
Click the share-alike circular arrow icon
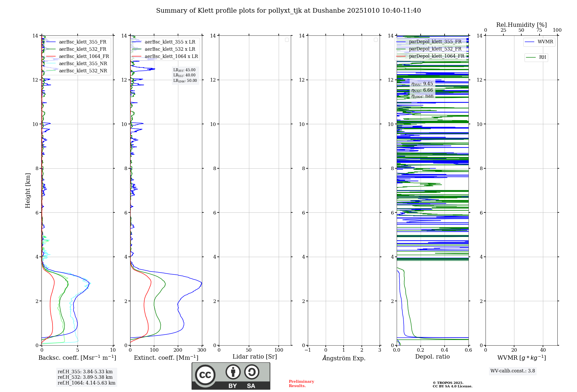point(252,372)
